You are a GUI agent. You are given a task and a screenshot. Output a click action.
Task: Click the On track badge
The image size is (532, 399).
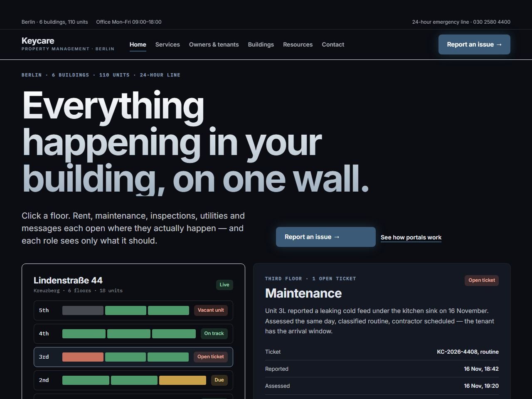pos(214,334)
